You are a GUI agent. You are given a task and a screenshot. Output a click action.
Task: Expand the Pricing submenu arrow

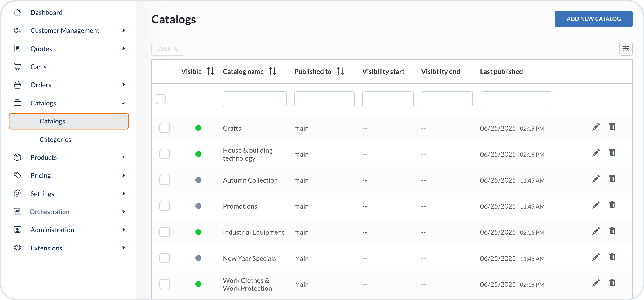tap(123, 175)
